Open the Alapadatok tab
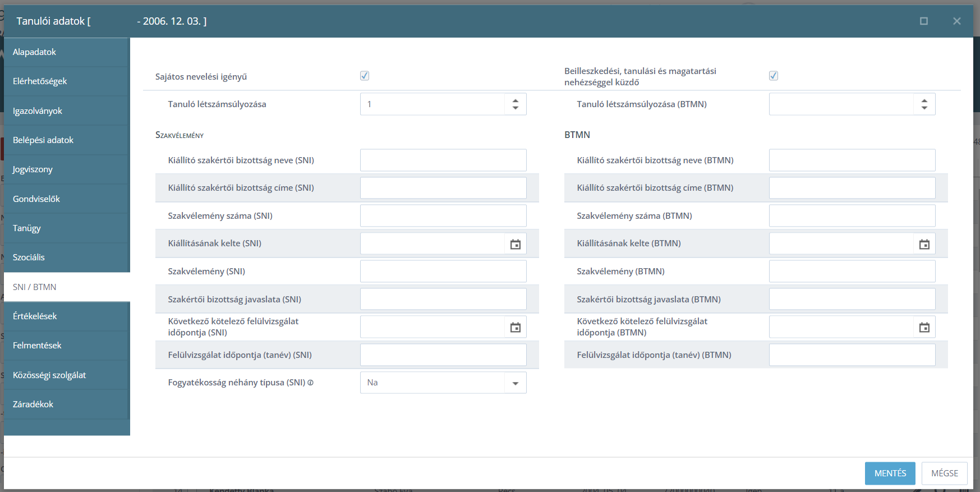 click(67, 52)
